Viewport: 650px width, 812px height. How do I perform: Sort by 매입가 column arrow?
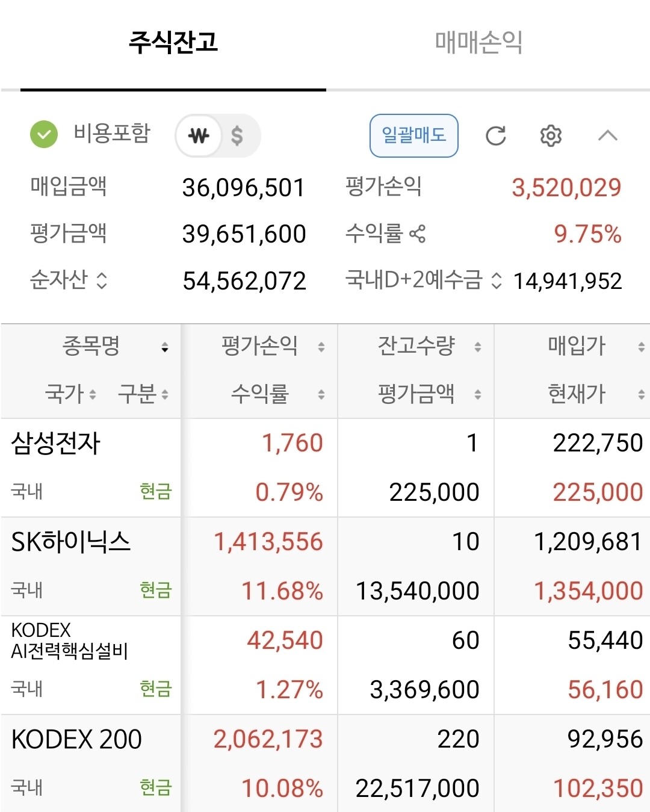[x=641, y=347]
